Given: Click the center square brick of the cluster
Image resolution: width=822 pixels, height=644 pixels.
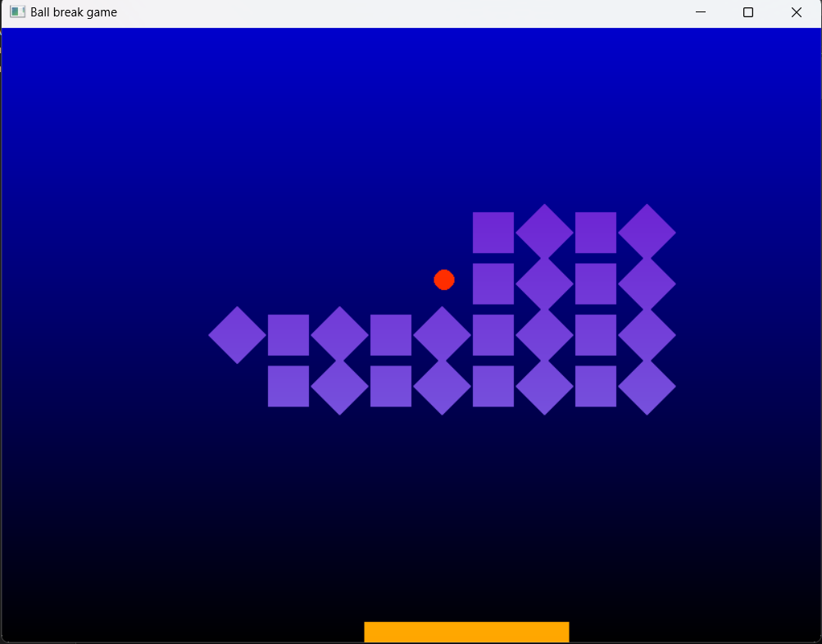Looking at the screenshot, I should coord(494,334).
